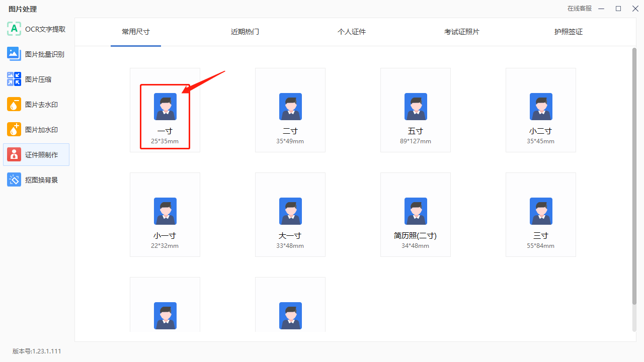Select 证件照制作 ID photo icon
The height and width of the screenshot is (362, 644).
[x=14, y=155]
